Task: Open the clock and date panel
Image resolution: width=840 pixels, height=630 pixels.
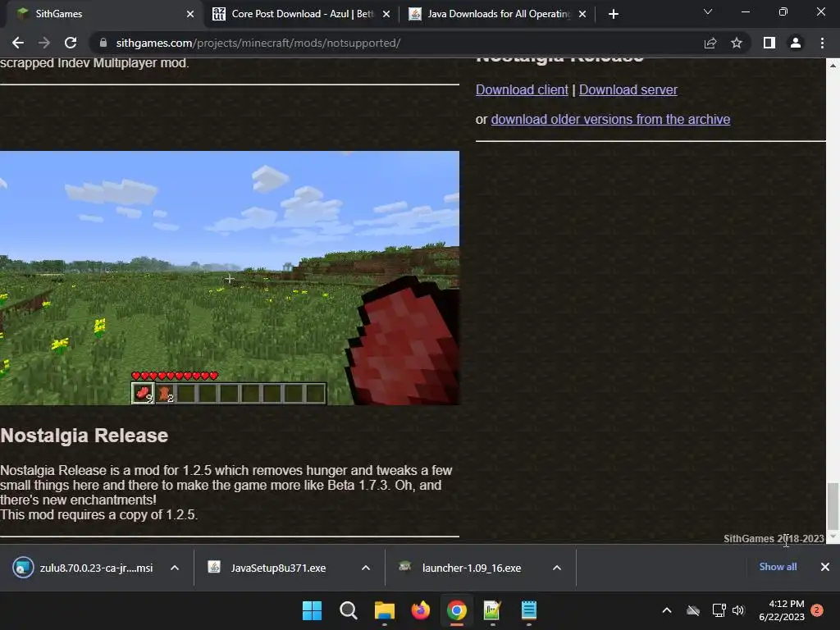Action: [x=782, y=610]
